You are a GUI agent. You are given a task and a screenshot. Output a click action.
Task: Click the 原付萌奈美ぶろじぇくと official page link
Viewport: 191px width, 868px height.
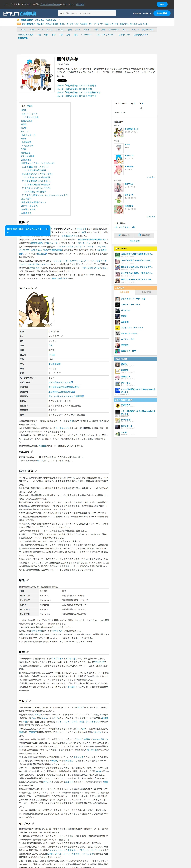click(60, 382)
